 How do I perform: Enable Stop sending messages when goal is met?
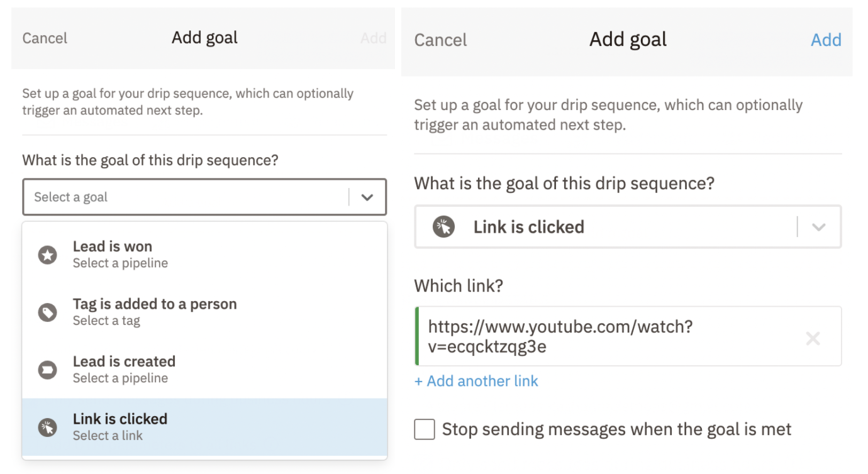[x=425, y=430]
